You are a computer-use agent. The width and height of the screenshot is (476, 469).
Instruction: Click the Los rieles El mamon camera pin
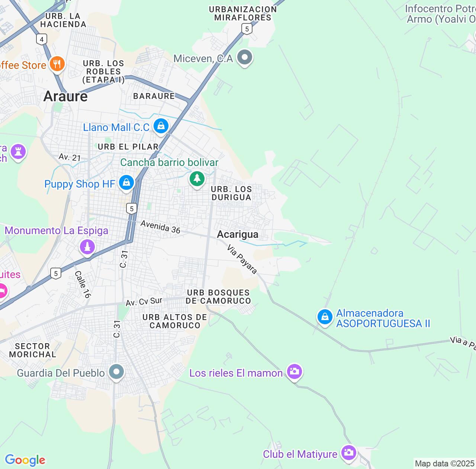[x=295, y=372]
